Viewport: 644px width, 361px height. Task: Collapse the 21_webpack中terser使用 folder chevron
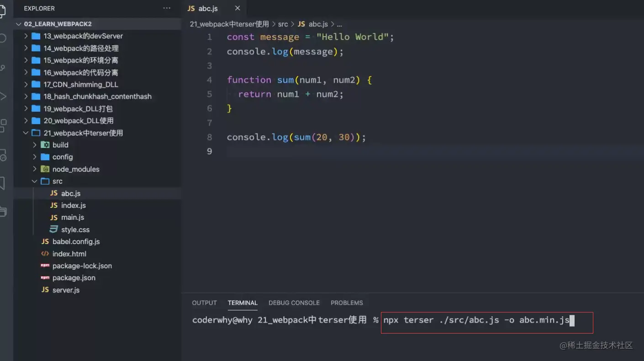26,133
